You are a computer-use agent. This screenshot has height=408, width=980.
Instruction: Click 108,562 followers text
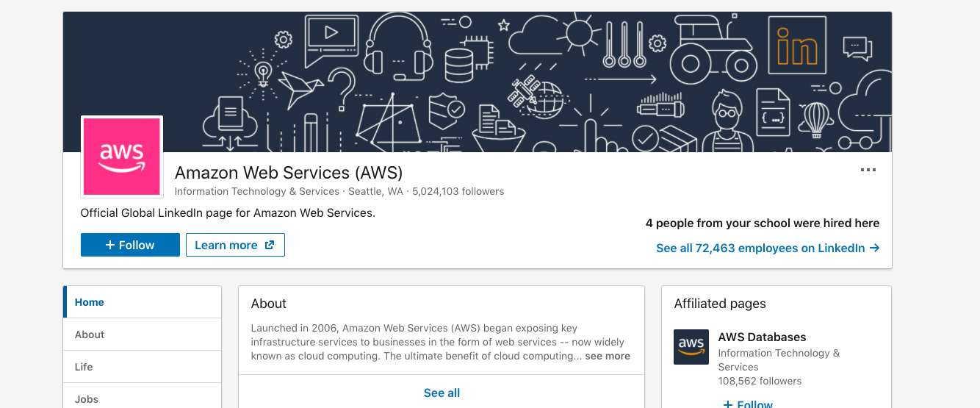(760, 381)
